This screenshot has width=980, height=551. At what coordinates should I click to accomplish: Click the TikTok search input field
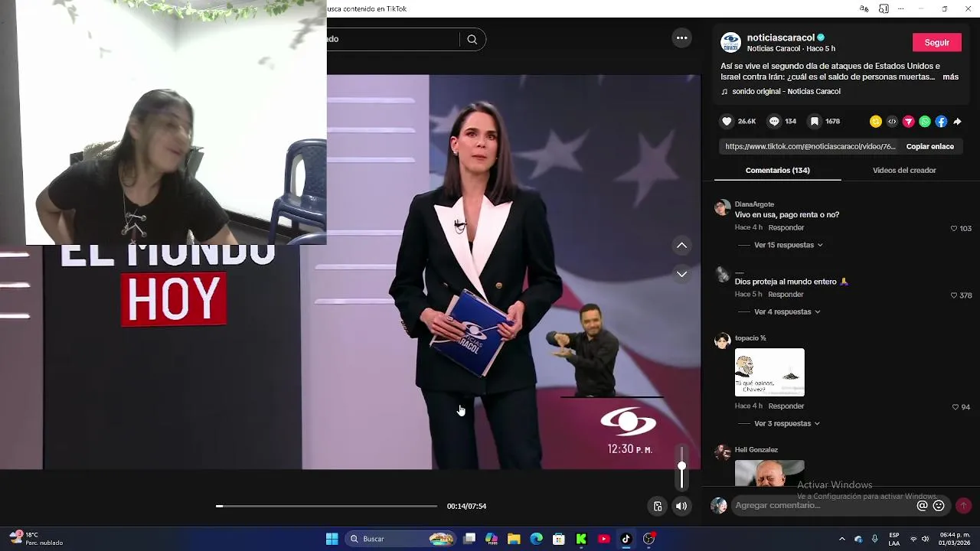pyautogui.click(x=393, y=39)
